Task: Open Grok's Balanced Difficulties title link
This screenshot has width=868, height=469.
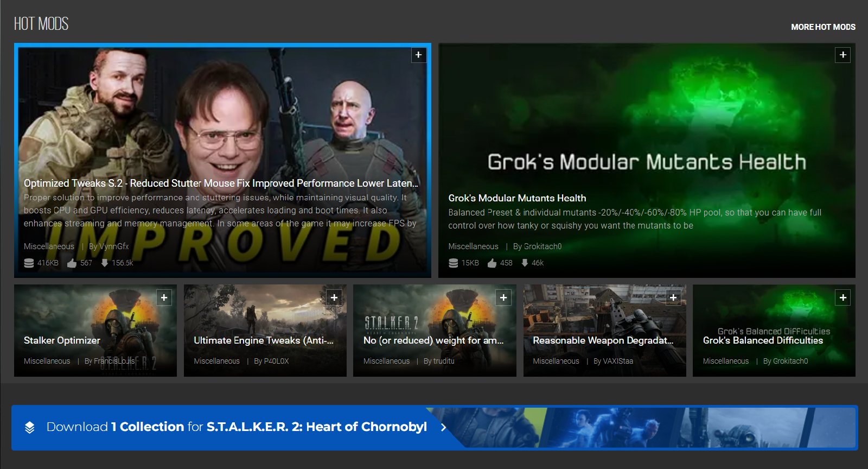Action: coord(763,340)
